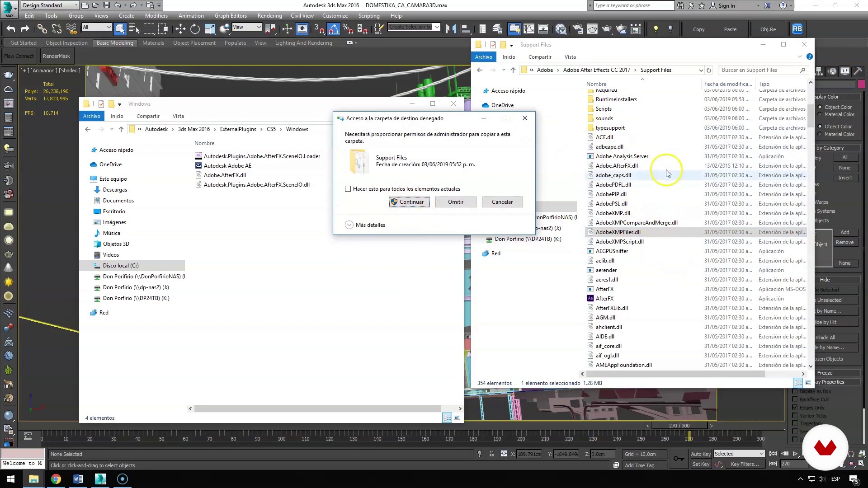Open Word from the Windows taskbar
The height and width of the screenshot is (488, 868).
click(x=78, y=479)
